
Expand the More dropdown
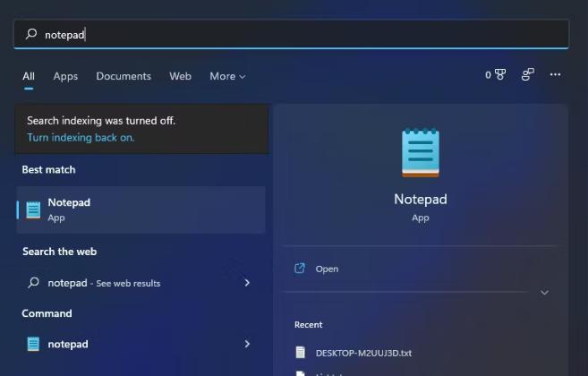click(227, 76)
